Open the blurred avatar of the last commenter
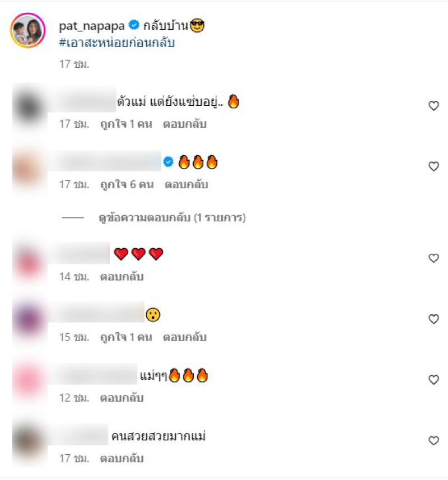Screen dimensions: 448x480 click(29, 441)
